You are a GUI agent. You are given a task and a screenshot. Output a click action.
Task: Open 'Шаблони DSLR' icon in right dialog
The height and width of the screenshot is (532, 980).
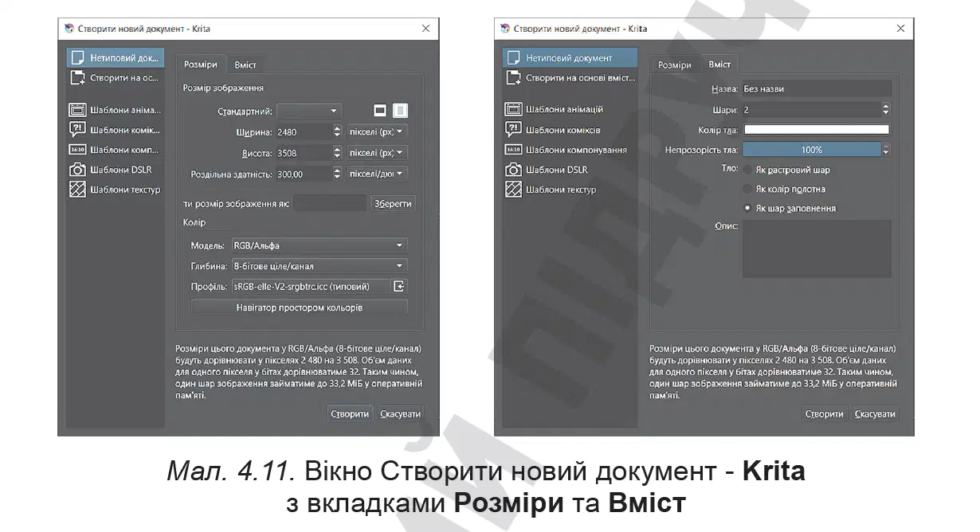click(x=514, y=169)
